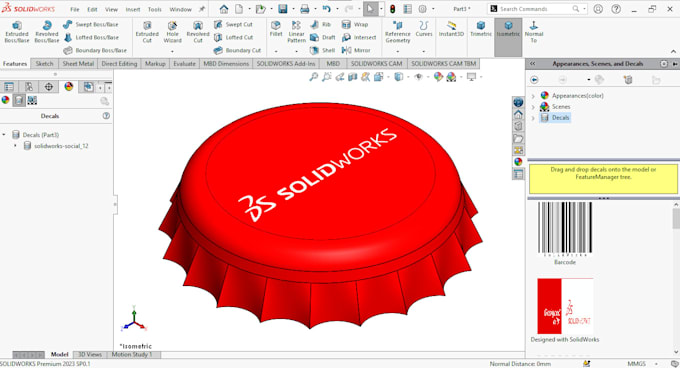
Task: Select Wrap feature
Action: point(355,25)
